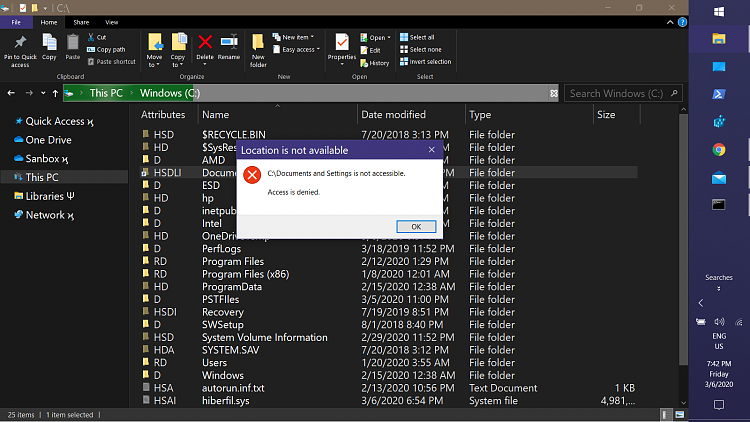Switch to large icons view icon
This screenshot has width=750, height=422.
[679, 415]
